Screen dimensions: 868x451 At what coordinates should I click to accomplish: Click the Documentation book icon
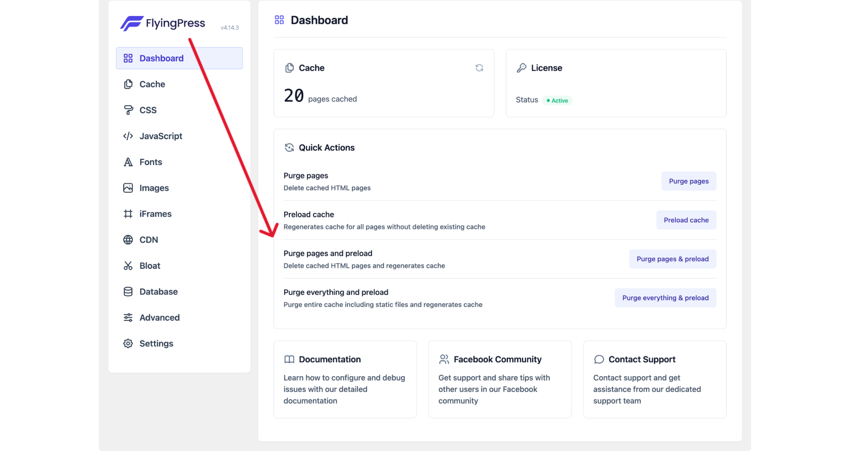click(289, 360)
